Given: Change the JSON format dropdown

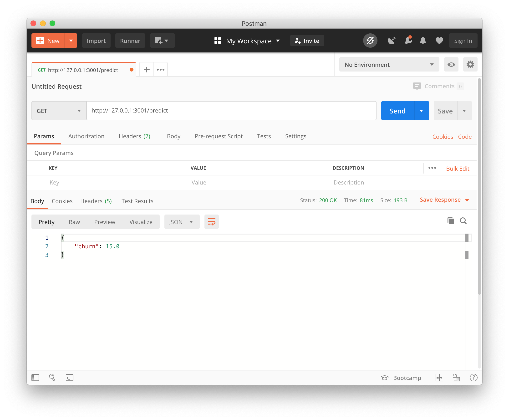Looking at the screenshot, I should [182, 222].
